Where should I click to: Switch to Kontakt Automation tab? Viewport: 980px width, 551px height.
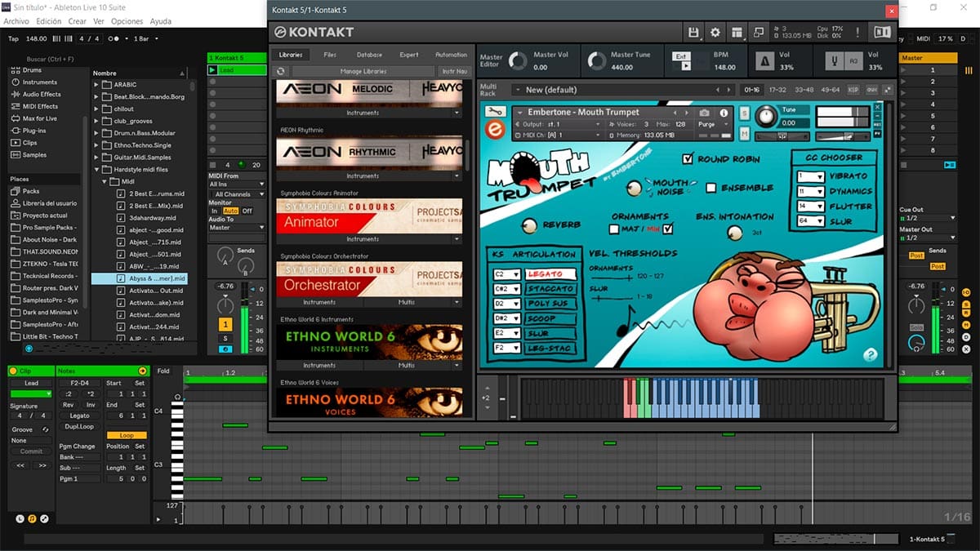(x=451, y=55)
